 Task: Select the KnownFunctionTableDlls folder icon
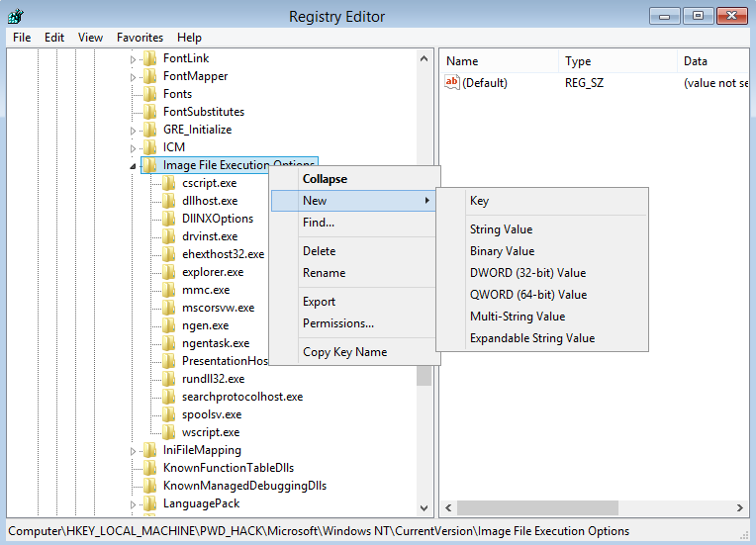pos(150,468)
